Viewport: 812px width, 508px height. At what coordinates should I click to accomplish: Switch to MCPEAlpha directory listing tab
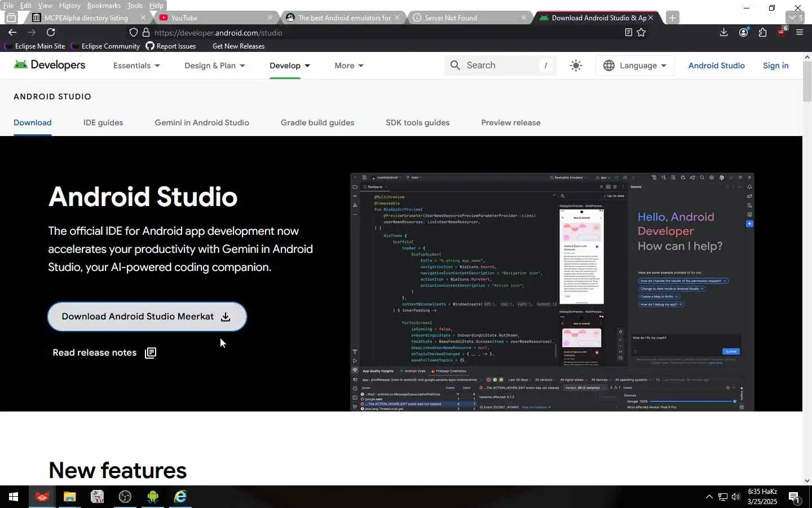(86, 17)
